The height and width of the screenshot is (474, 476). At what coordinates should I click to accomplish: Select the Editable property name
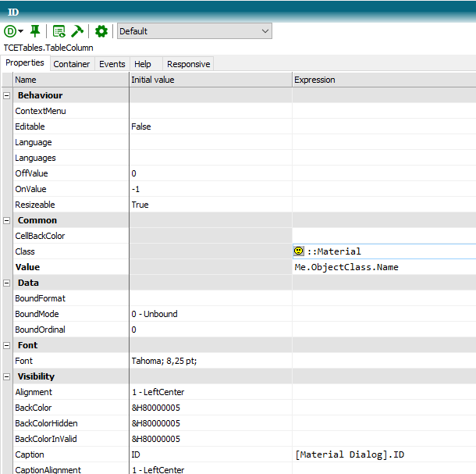[x=30, y=127]
